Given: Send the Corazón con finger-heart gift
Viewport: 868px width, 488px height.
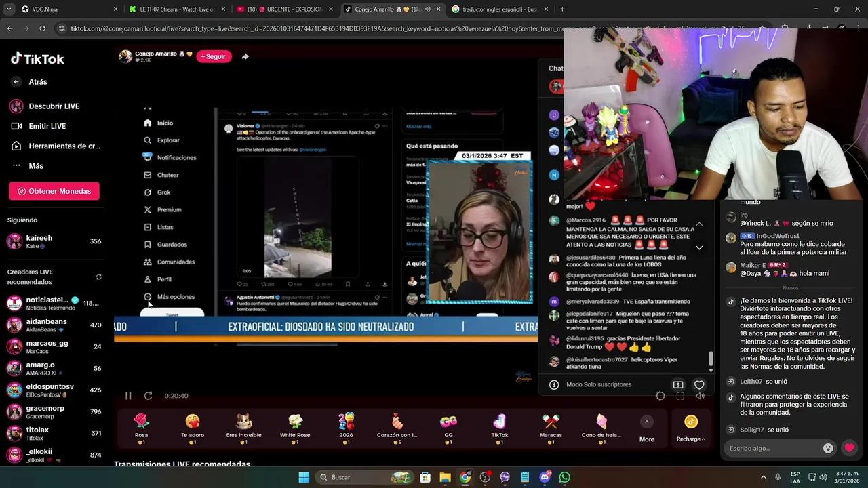Looking at the screenshot, I should coord(397,428).
